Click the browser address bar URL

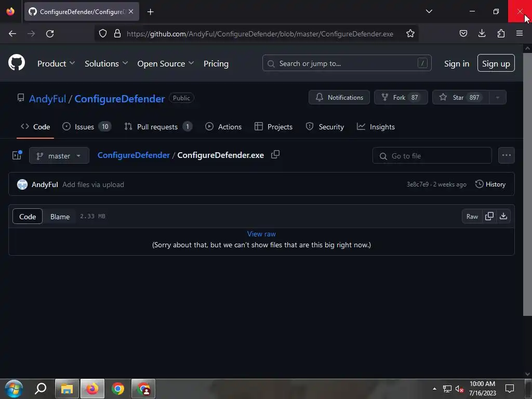[260, 34]
